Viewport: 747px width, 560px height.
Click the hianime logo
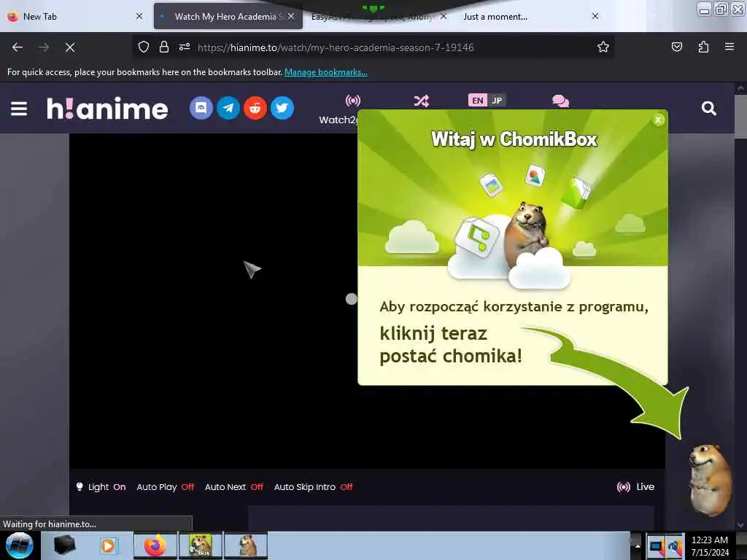tap(107, 109)
